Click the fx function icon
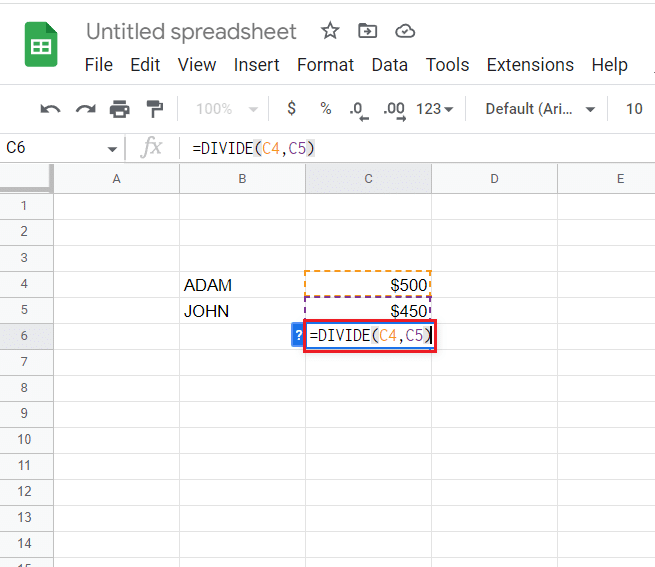Image resolution: width=655 pixels, height=567 pixels. (151, 148)
